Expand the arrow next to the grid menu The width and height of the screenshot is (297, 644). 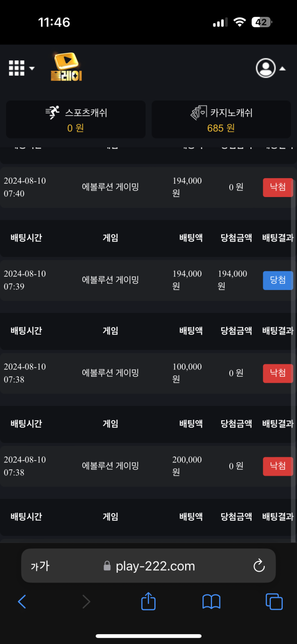click(32, 68)
